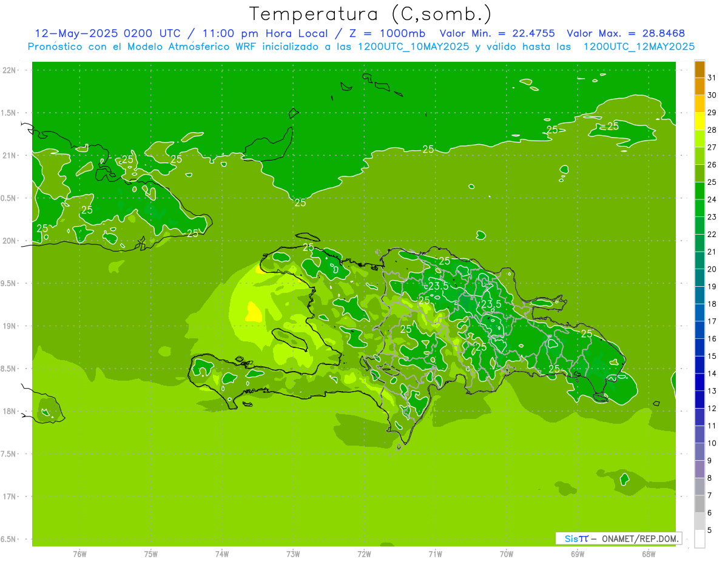Image resolution: width=728 pixels, height=562 pixels.
Task: Click the '69W' longitude label
Action: [577, 554]
